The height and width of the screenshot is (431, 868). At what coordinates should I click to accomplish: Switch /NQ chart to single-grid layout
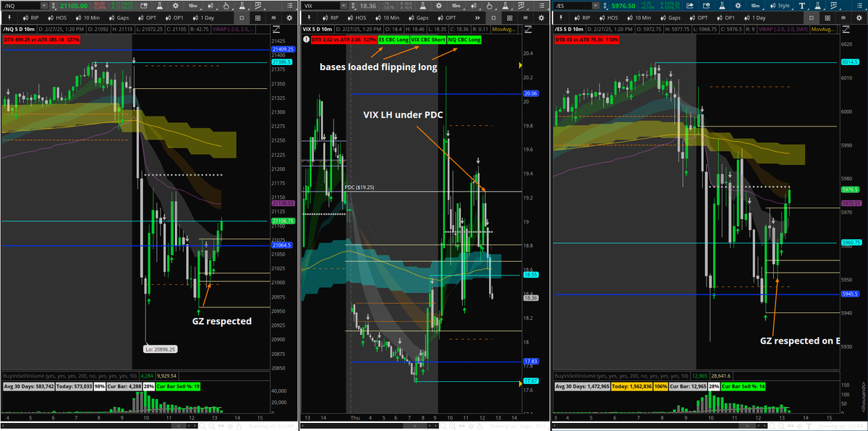point(242,18)
